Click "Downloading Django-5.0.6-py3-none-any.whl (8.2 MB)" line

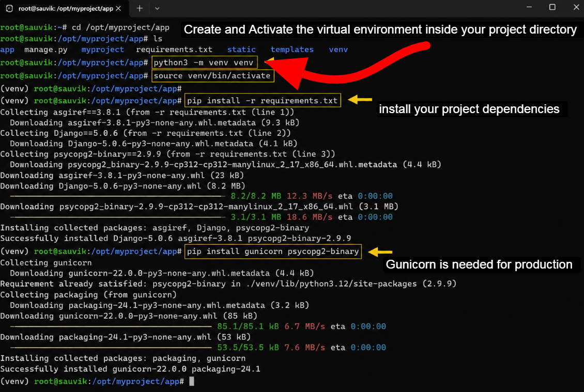pos(123,186)
